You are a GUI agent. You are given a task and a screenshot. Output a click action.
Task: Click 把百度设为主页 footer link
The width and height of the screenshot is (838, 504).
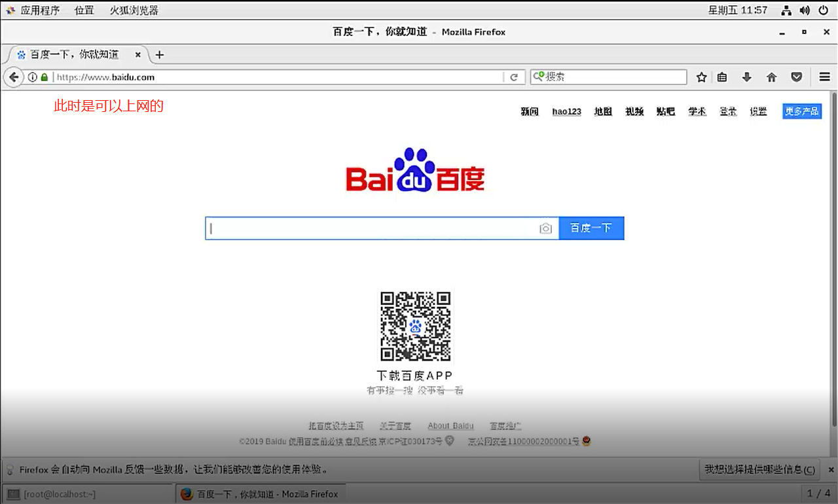coord(336,425)
